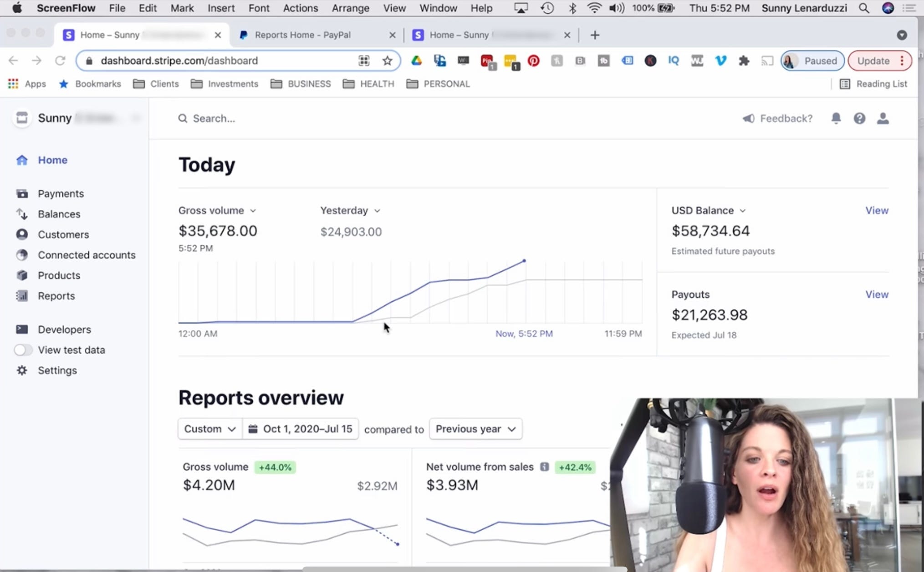Open the Developers section

[x=64, y=329]
